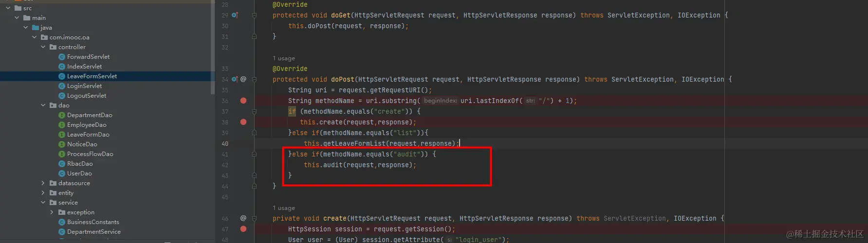
Task: Click the service package folder icon
Action: point(53,203)
